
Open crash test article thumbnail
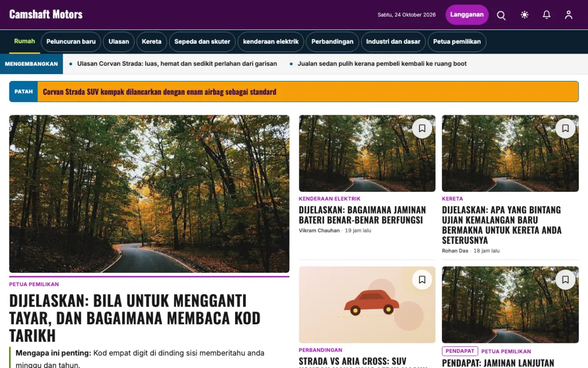[x=510, y=154]
